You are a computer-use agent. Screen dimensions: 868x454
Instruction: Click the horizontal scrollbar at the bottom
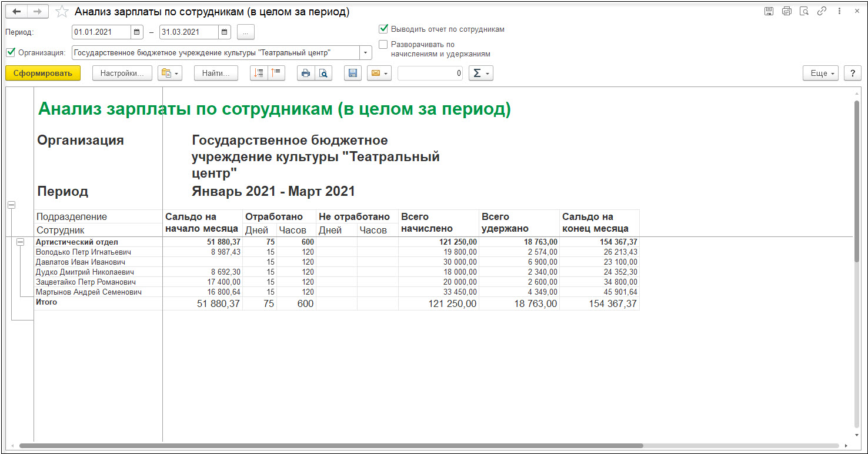click(331, 446)
